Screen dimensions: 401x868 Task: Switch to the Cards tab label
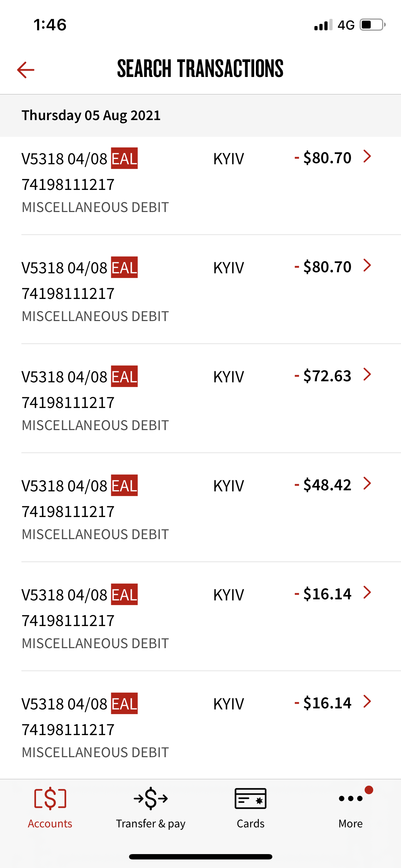(x=251, y=823)
